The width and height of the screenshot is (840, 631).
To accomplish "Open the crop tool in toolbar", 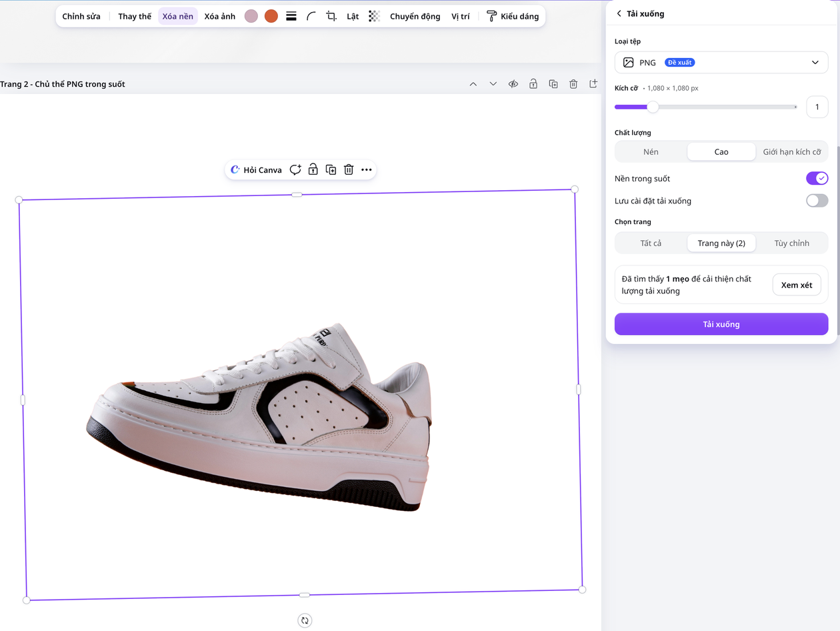I will click(331, 16).
